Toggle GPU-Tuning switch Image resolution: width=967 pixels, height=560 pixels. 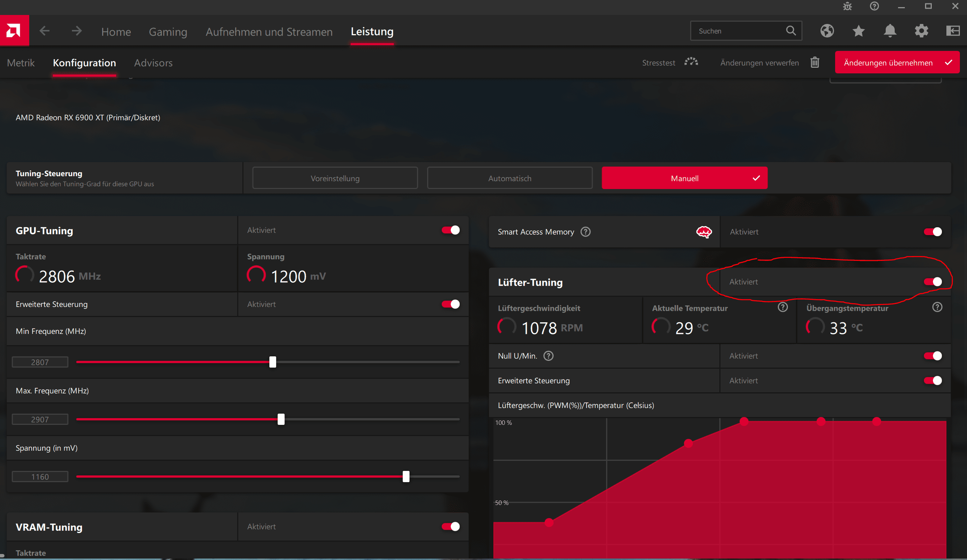point(450,230)
